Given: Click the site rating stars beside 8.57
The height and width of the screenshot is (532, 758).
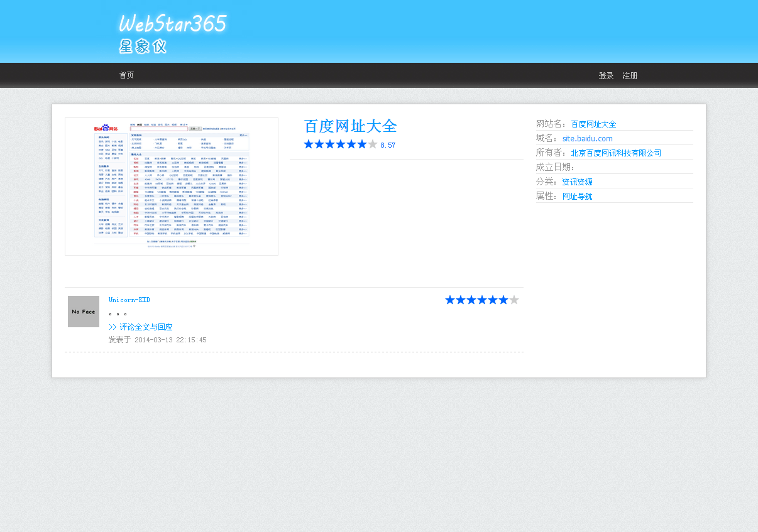Looking at the screenshot, I should tap(341, 144).
